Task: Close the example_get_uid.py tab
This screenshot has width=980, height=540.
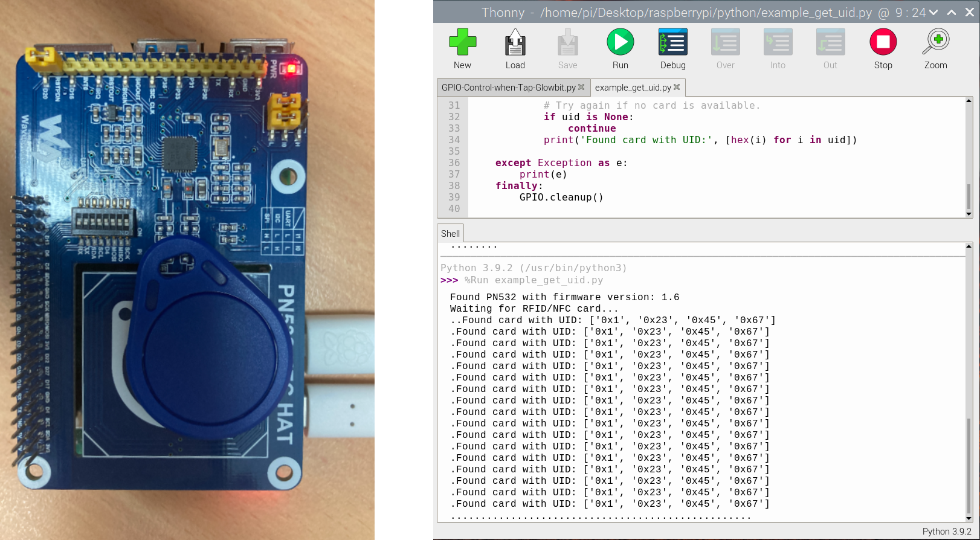Action: coord(677,88)
